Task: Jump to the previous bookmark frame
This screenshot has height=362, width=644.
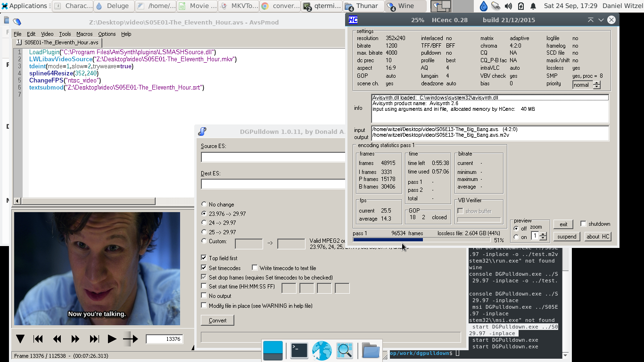Action: coord(38,339)
